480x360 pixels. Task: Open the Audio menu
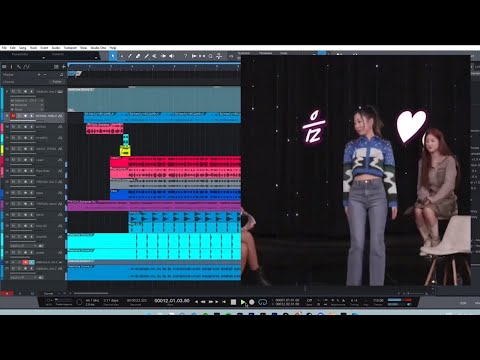pos(56,48)
